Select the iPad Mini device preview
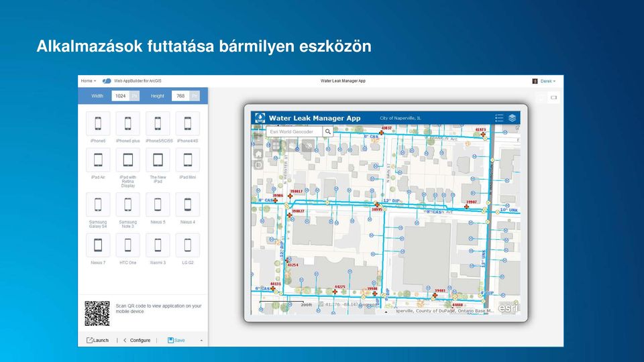The height and width of the screenshot is (362, 644). tap(188, 160)
